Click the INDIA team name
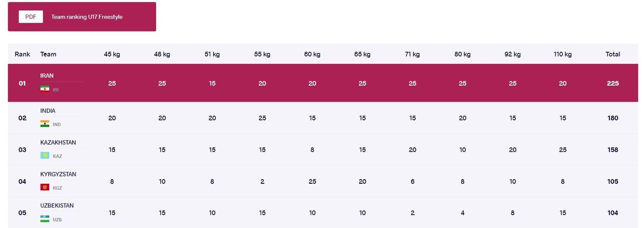Image resolution: width=644 pixels, height=228 pixels. 48,111
